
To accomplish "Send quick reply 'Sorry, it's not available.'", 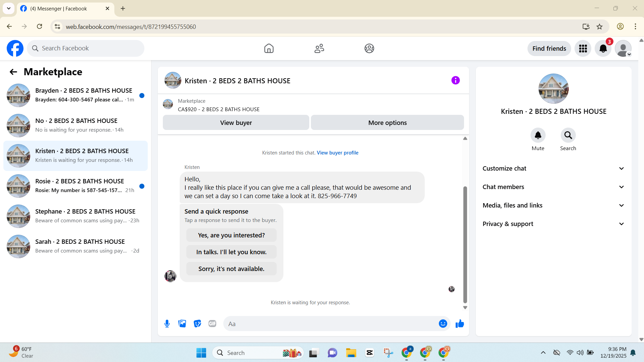I will (231, 269).
